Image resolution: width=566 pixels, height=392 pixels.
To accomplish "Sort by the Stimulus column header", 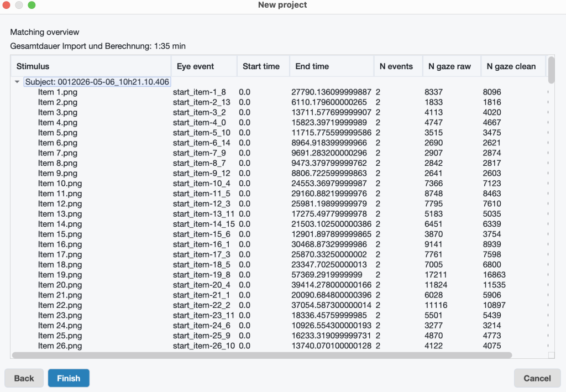I will click(91, 66).
